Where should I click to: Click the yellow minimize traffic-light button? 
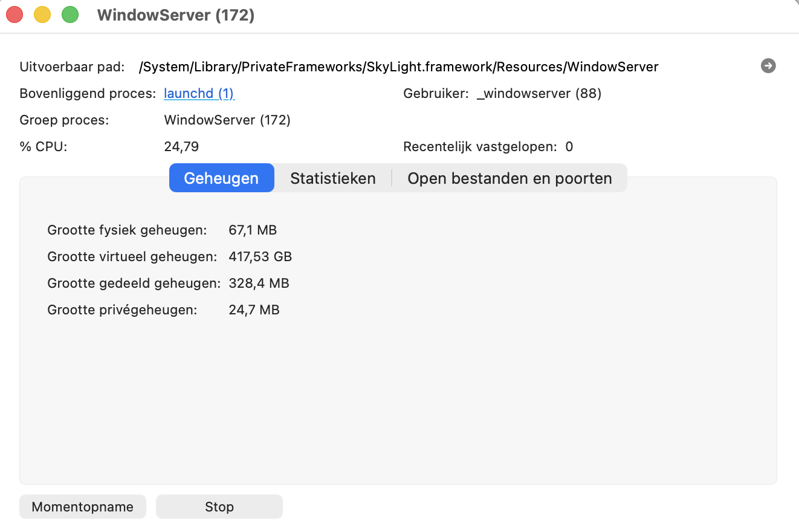pyautogui.click(x=42, y=14)
